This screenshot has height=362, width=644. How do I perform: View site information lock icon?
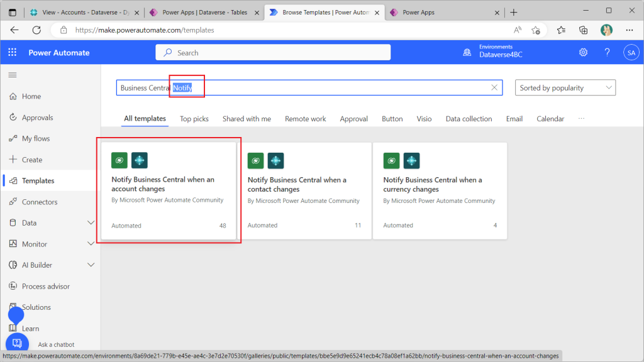pos(64,30)
